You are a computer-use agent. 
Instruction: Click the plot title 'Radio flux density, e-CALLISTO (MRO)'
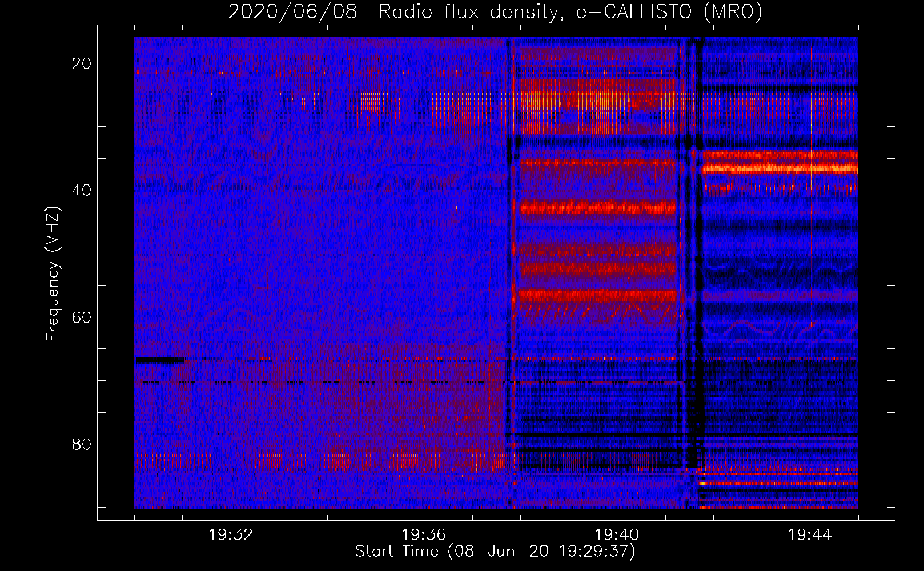pos(571,11)
